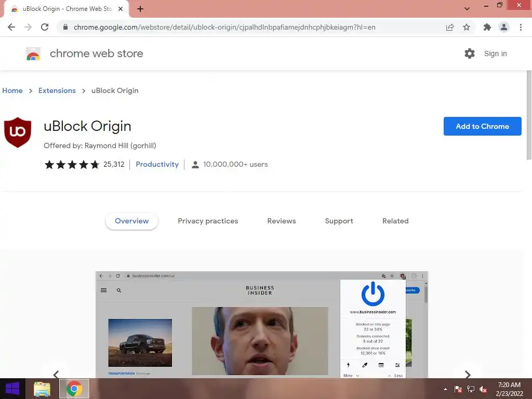Open the tab search dropdown arrow
532x399 pixels.
coord(467,9)
